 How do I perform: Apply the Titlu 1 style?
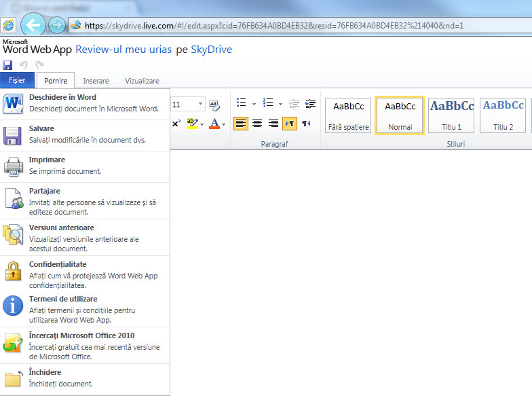click(451, 115)
